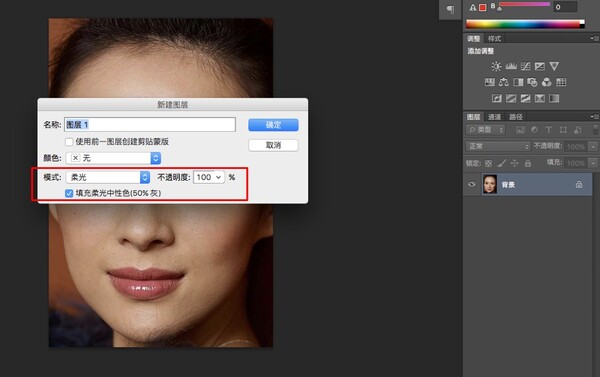The image size is (600, 377).
Task: Open the Paragraph panel (pilcrow icon)
Action: point(450,10)
